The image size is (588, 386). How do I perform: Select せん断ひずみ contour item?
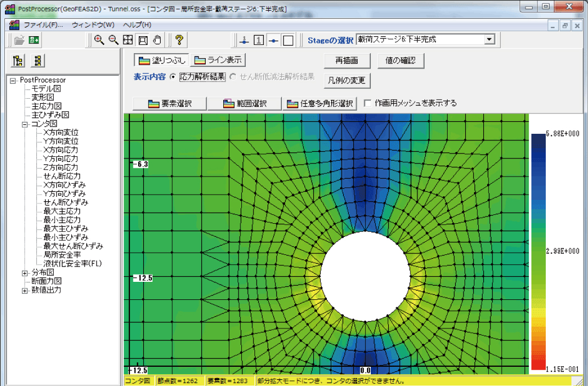point(66,202)
